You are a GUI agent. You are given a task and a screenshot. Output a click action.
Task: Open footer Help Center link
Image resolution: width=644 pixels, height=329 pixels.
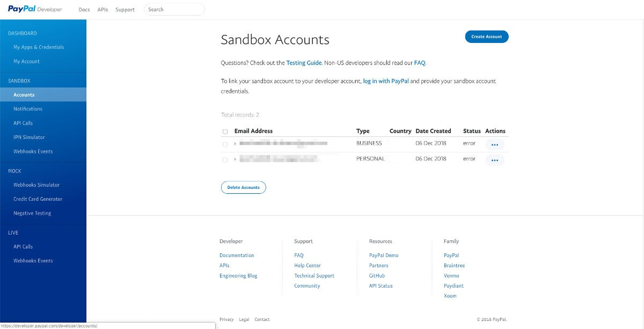tap(308, 266)
